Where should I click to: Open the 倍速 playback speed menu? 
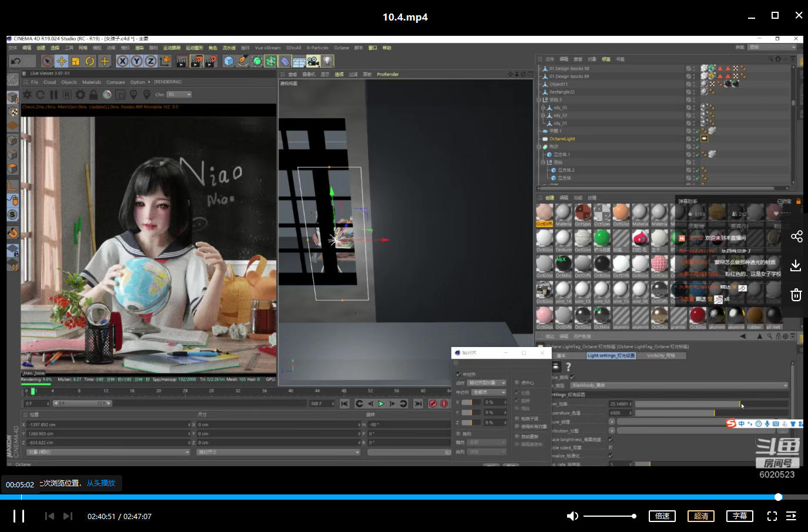click(662, 516)
